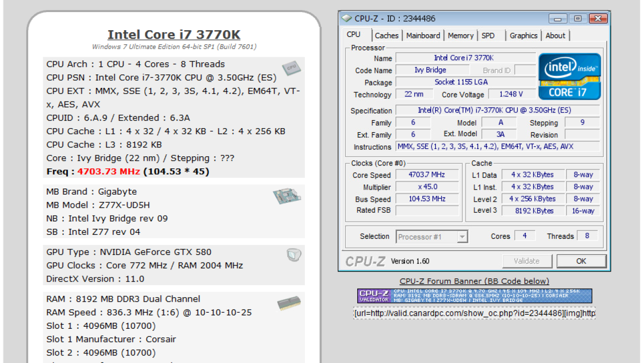Click the BB code URL text field
The image size is (644, 363).
[x=474, y=313]
